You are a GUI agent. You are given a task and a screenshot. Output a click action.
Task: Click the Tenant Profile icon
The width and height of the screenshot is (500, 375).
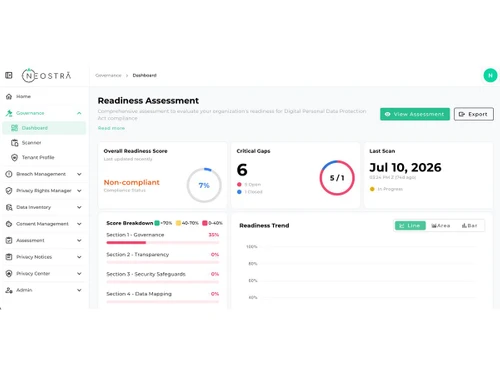click(14, 157)
